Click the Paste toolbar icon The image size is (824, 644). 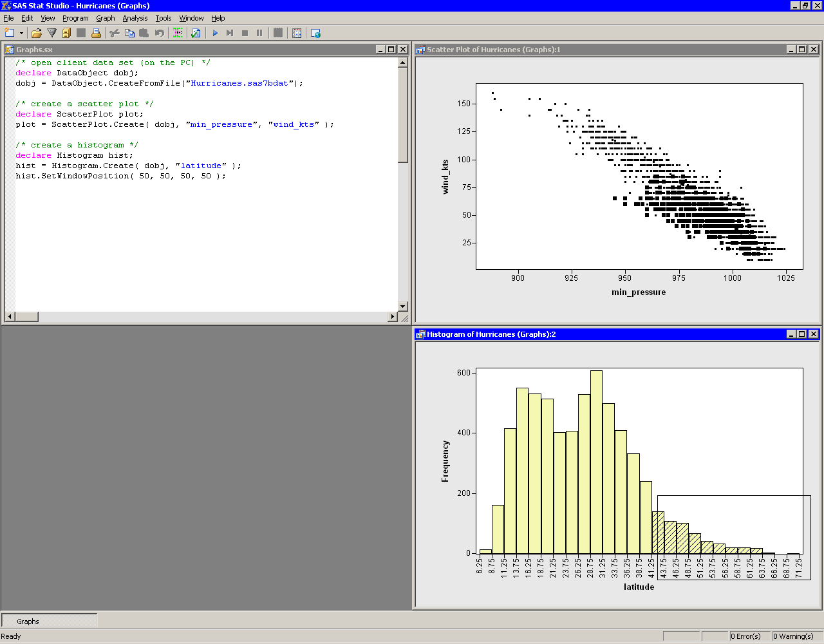(144, 33)
